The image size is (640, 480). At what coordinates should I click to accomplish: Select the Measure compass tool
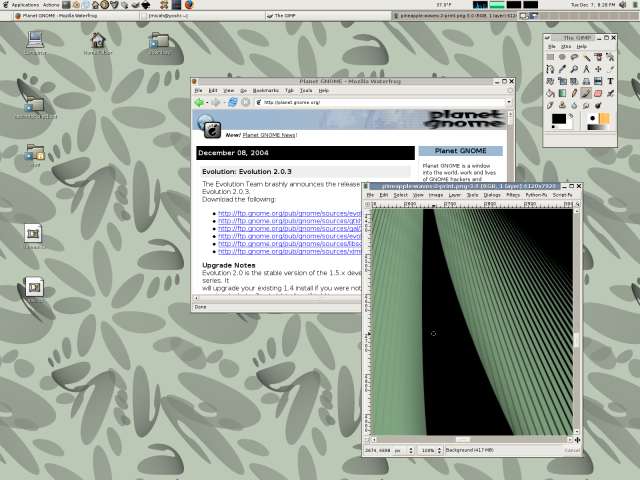586,69
